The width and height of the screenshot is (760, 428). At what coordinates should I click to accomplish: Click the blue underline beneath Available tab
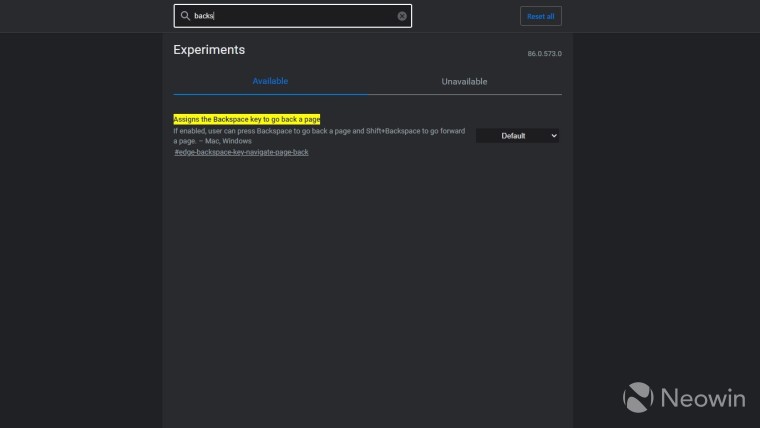tap(270, 94)
